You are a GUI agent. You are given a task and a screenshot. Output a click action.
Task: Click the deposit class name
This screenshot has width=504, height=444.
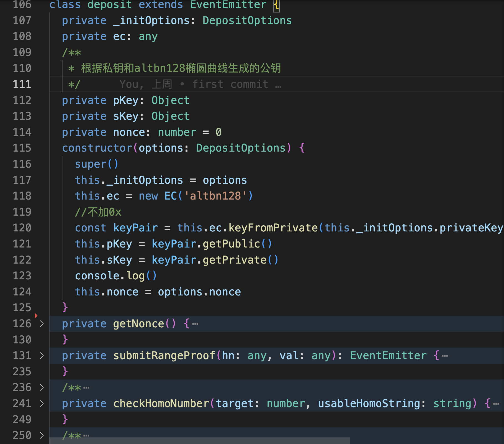tap(110, 5)
